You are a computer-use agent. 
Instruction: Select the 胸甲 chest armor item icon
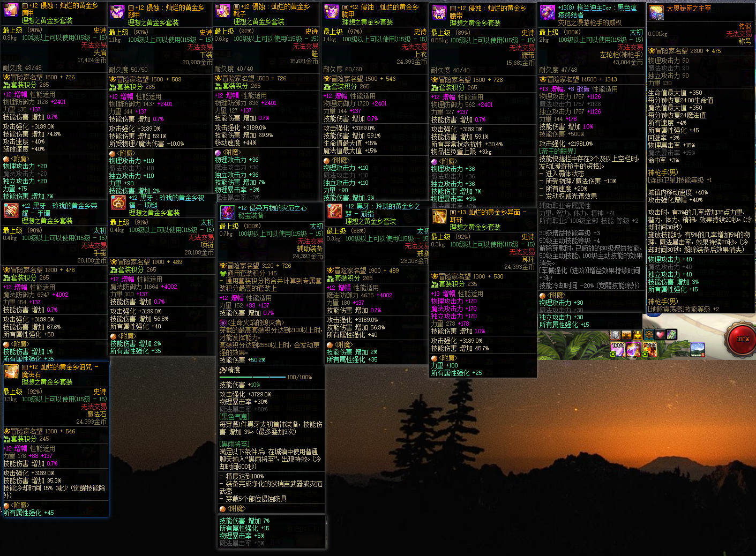[332, 12]
